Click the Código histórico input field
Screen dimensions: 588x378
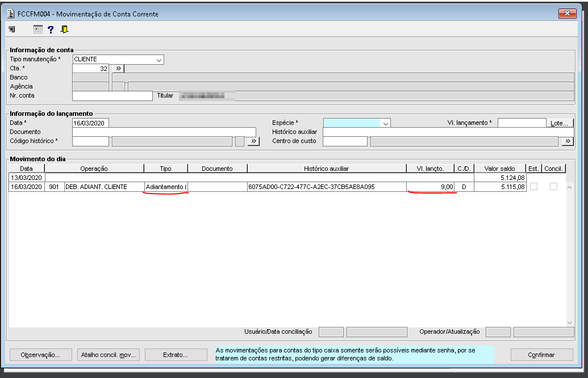coord(90,141)
